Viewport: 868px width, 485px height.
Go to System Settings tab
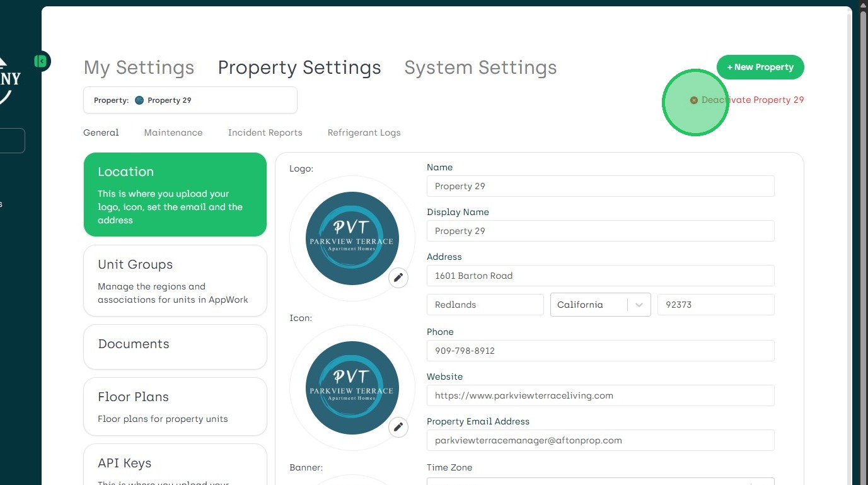[x=480, y=67]
